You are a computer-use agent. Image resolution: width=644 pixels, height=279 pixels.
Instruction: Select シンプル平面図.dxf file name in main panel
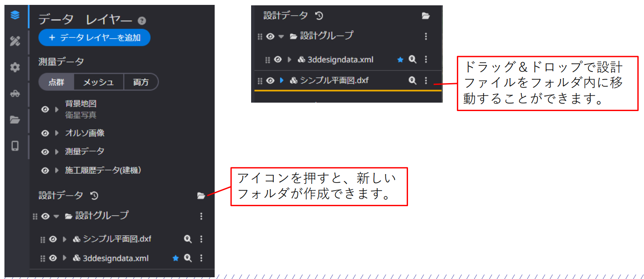point(117,239)
